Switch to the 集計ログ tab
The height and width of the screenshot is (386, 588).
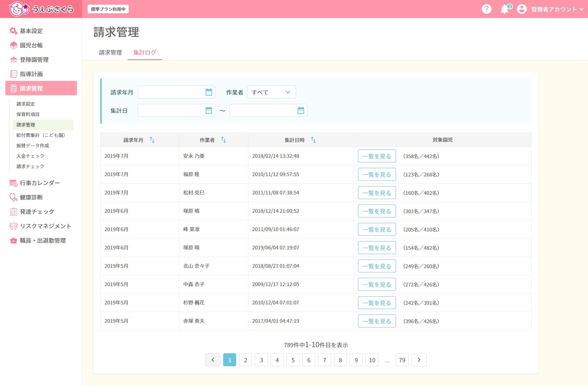[x=145, y=52]
